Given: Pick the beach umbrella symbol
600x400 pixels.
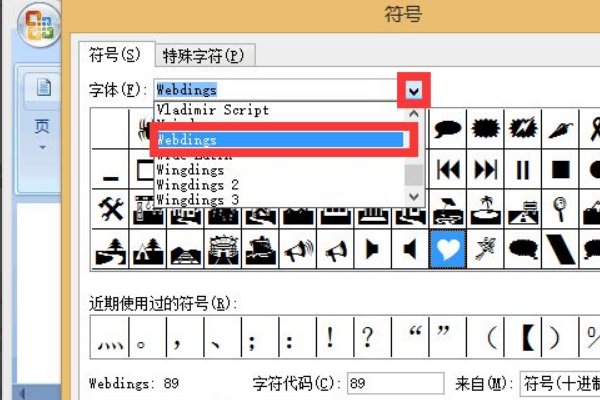Looking at the screenshot, I should pyautogui.click(x=448, y=209).
